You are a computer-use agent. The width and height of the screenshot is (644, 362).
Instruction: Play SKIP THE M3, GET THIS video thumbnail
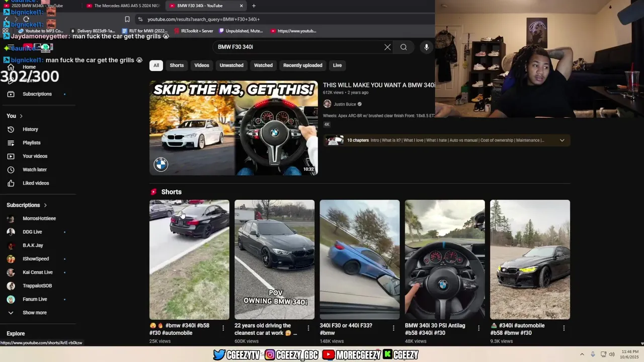[233, 128]
